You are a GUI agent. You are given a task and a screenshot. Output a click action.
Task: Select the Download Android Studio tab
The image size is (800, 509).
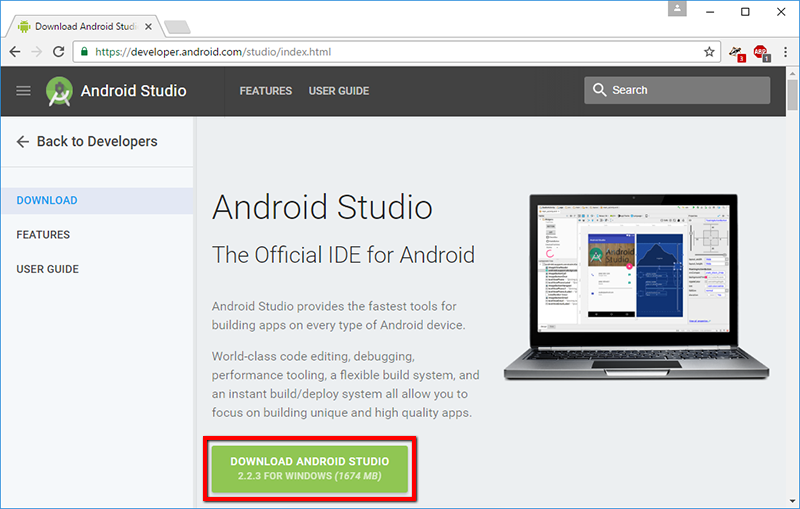click(x=84, y=27)
